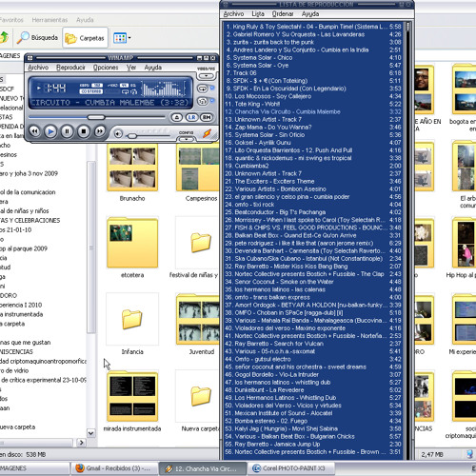Click the Explorer Up folder icon
The image size is (476, 476).
click(x=4, y=38)
